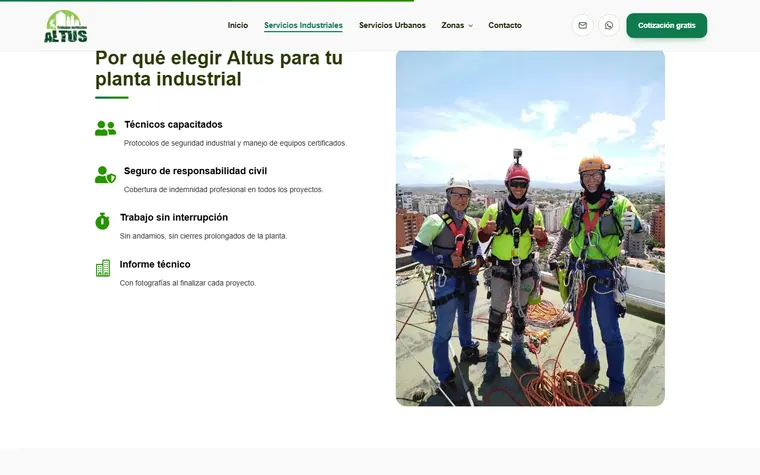Screen dimensions: 760x475
Task: Click the Seguro de responsabilidad civil title
Action: (195, 171)
